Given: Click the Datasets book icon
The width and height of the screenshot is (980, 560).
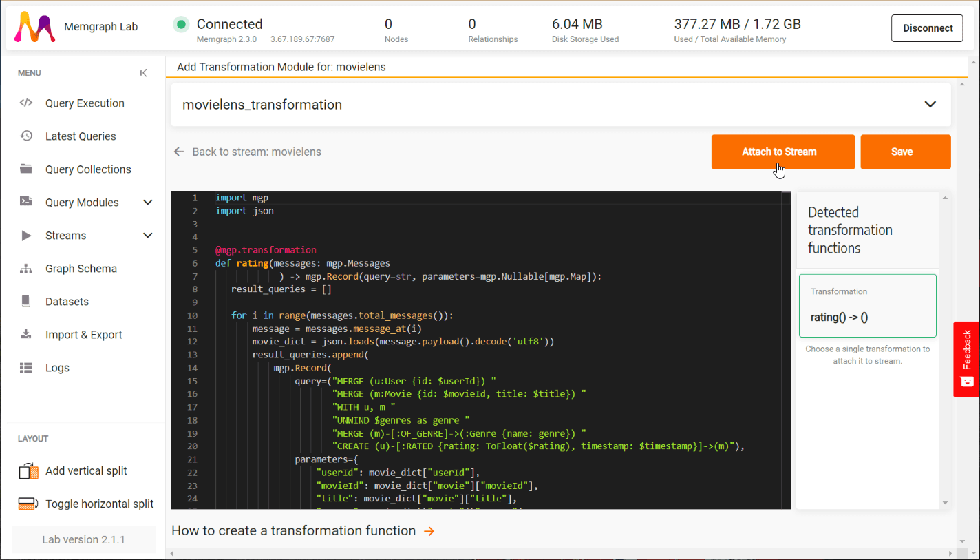Looking at the screenshot, I should click(x=26, y=302).
